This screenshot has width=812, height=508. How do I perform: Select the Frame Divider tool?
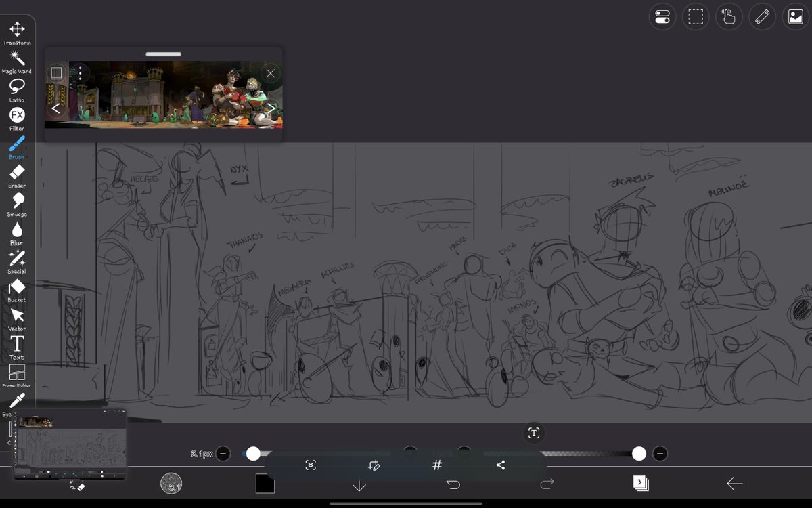point(17,376)
